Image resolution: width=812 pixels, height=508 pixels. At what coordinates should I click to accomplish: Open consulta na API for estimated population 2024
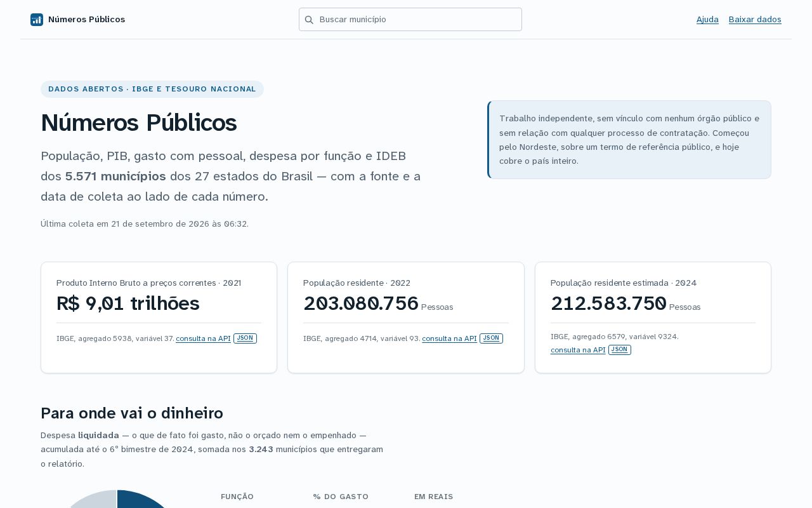click(578, 350)
